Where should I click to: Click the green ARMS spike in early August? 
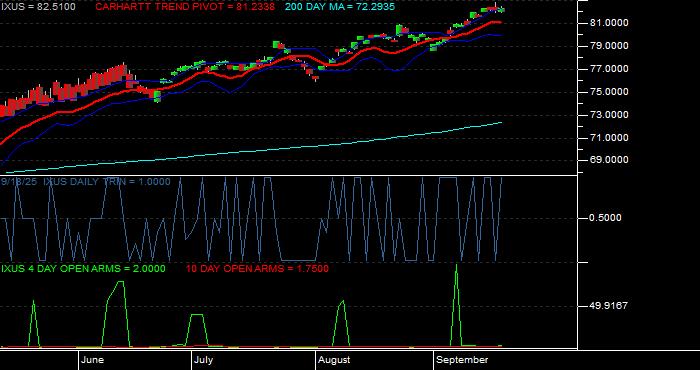pos(342,323)
